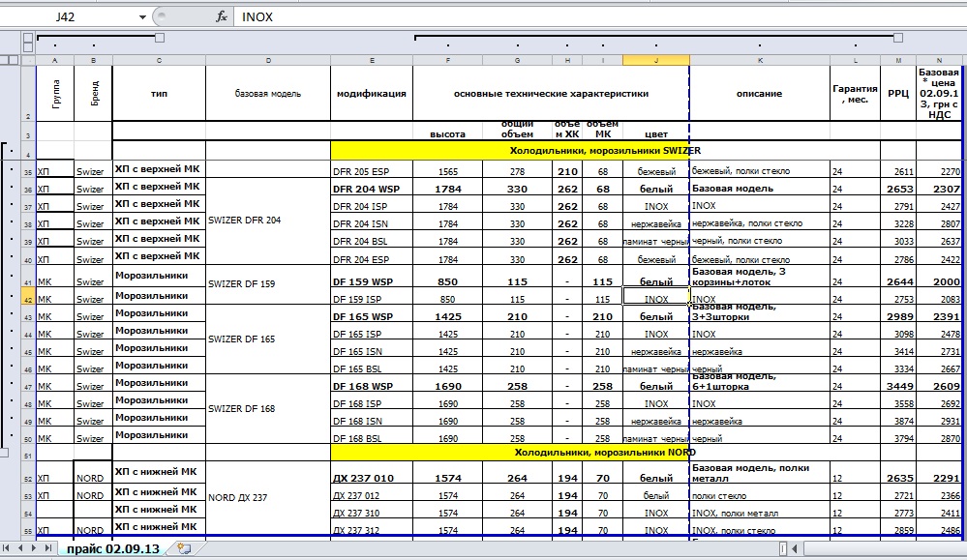Click header cell Гарантия, мес.
The width and height of the screenshot is (967, 560).
click(856, 94)
